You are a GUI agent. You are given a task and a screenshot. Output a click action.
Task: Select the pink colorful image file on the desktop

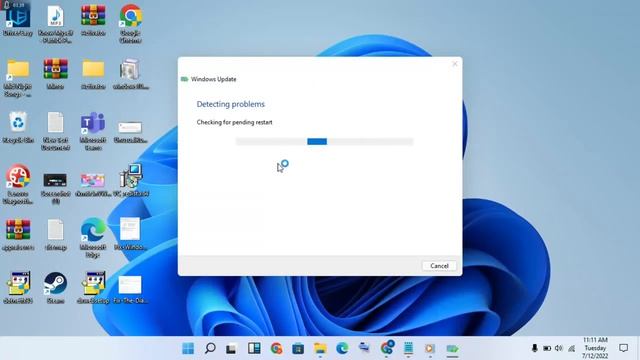click(x=93, y=184)
